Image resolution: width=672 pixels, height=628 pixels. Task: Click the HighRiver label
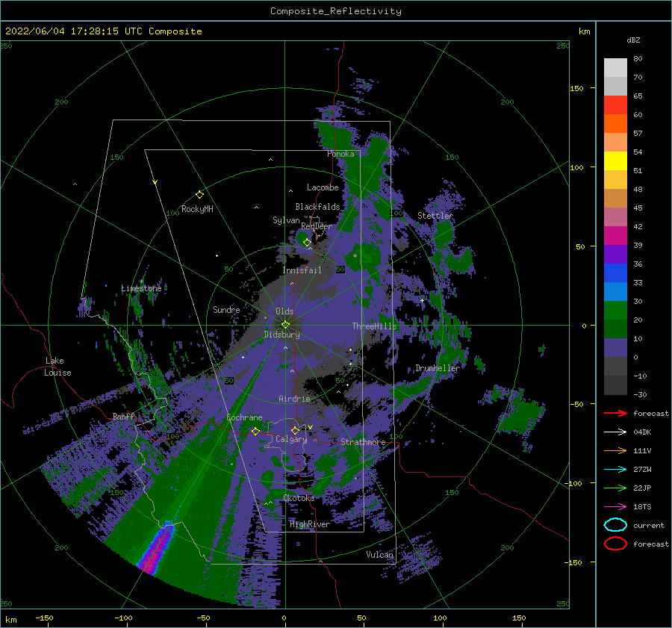[x=310, y=524]
